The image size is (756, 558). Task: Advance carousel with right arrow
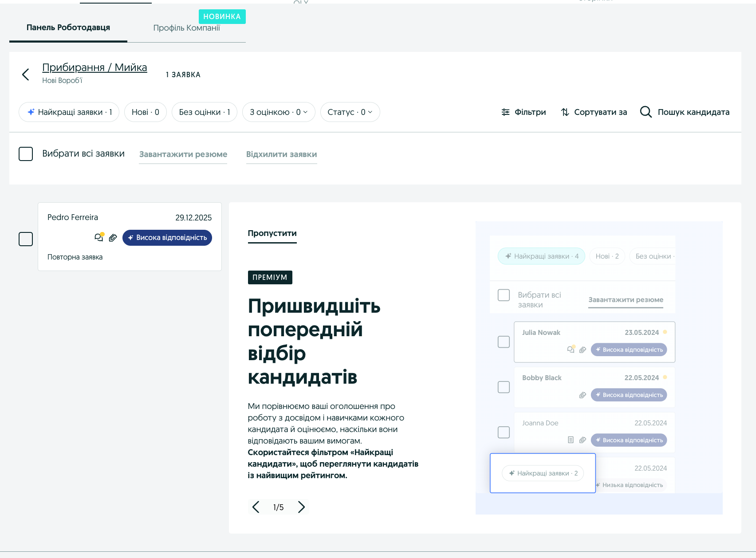[302, 507]
